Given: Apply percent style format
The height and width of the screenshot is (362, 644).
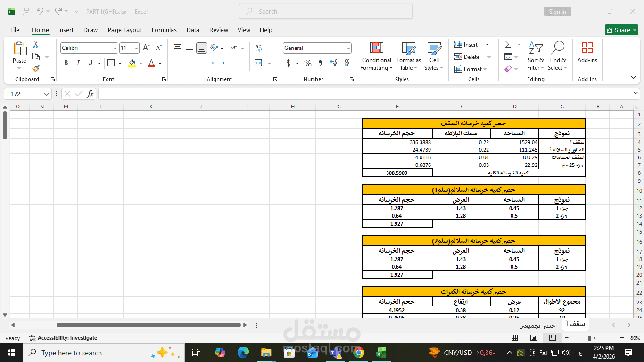Looking at the screenshot, I should (308, 63).
